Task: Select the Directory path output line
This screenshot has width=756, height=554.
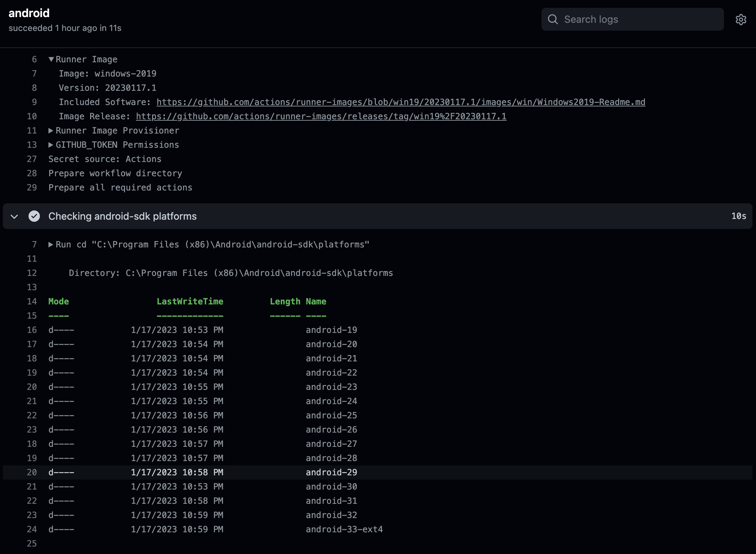Action: 231,273
